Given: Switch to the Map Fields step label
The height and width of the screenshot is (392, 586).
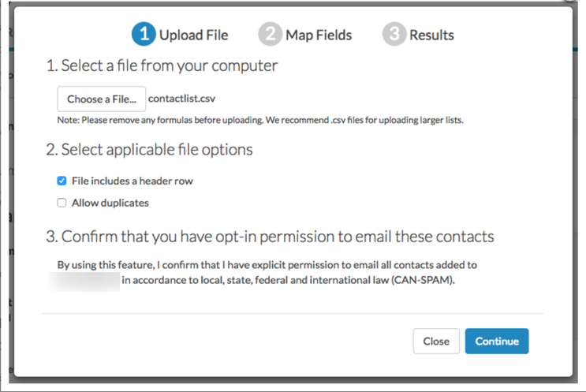Looking at the screenshot, I should click(x=319, y=35).
